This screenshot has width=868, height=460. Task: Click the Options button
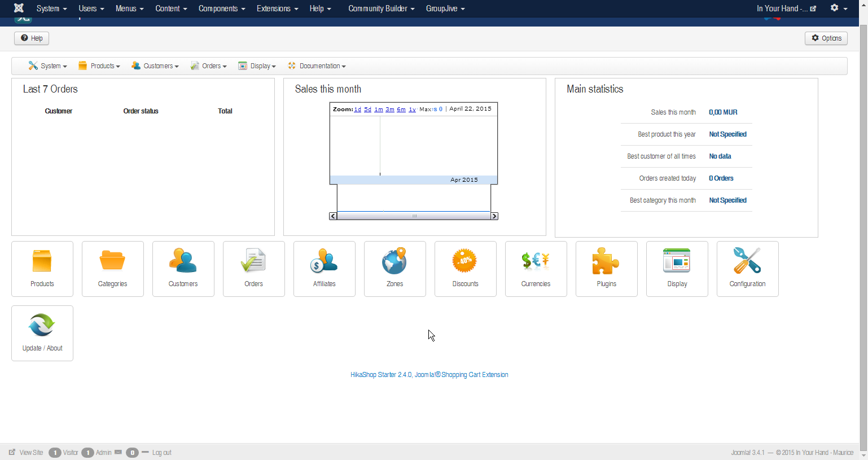(x=826, y=38)
